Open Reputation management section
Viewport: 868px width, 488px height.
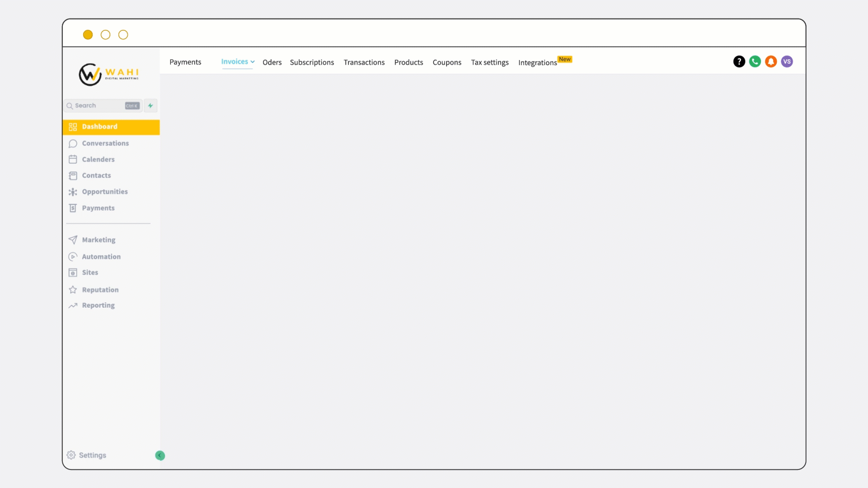point(100,289)
